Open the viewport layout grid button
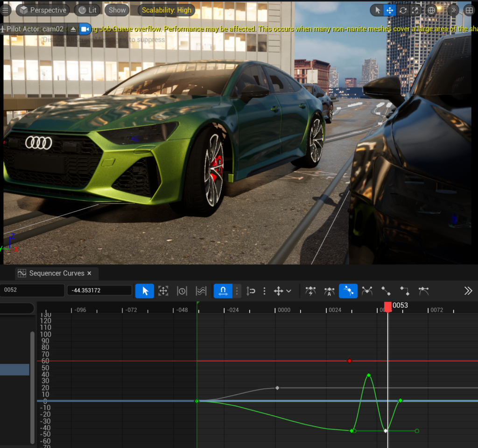 click(x=469, y=10)
